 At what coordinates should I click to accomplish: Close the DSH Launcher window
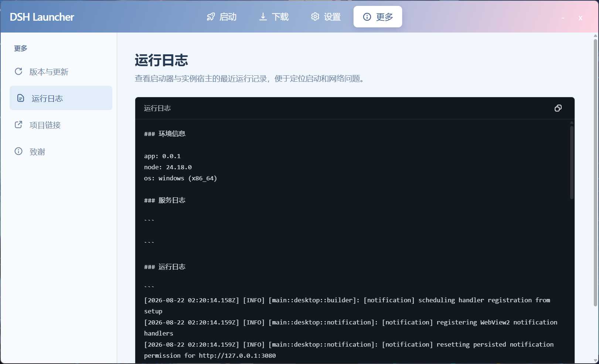(x=581, y=18)
